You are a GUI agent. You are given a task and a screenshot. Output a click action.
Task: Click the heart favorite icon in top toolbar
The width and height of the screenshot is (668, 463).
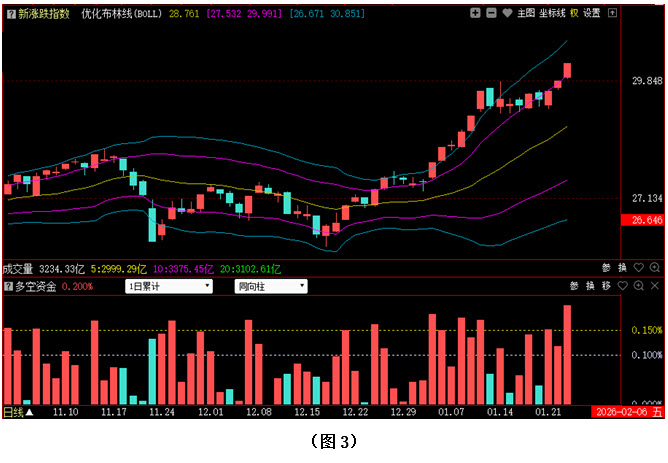click(x=508, y=13)
